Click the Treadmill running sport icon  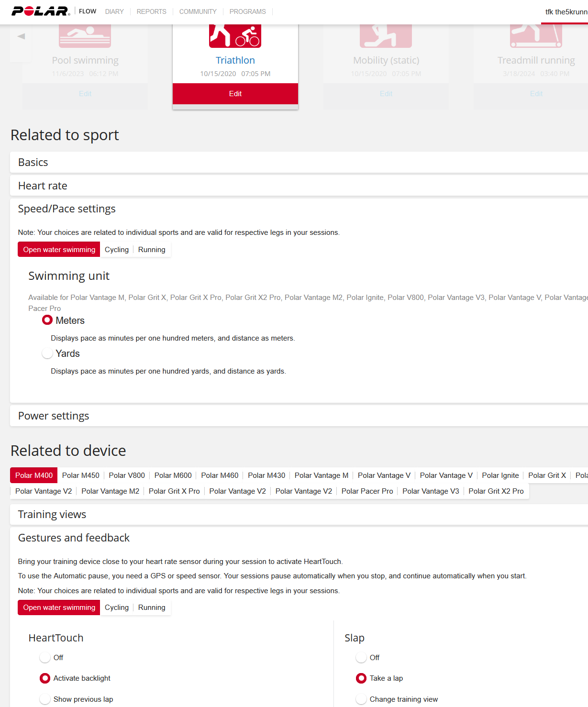pos(536,36)
